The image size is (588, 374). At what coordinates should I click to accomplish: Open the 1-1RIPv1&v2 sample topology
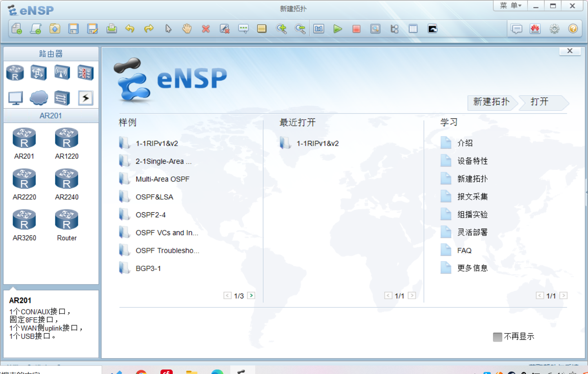click(x=156, y=143)
